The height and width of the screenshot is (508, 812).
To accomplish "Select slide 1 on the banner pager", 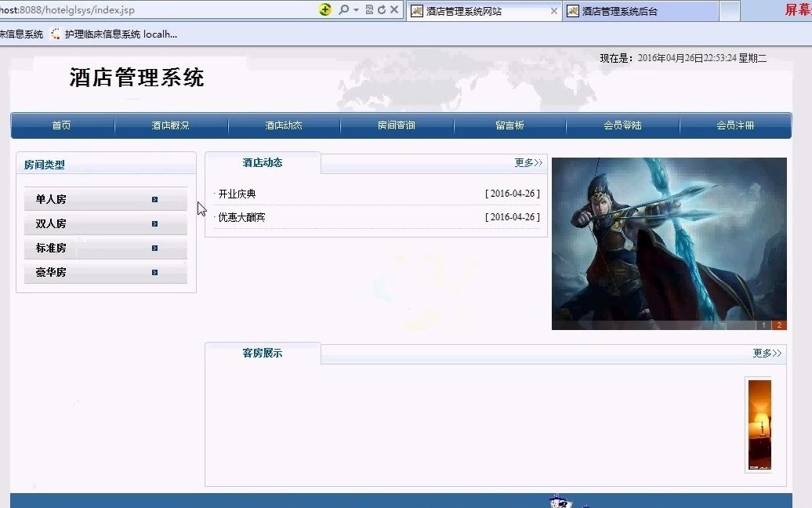I will [x=764, y=325].
